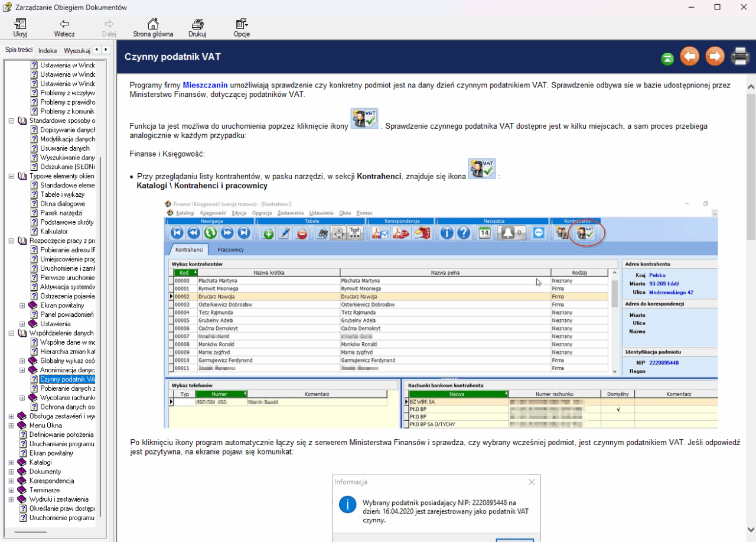
Task: Expand the 'Wycofanie rachunku' node
Action: pos(22,398)
